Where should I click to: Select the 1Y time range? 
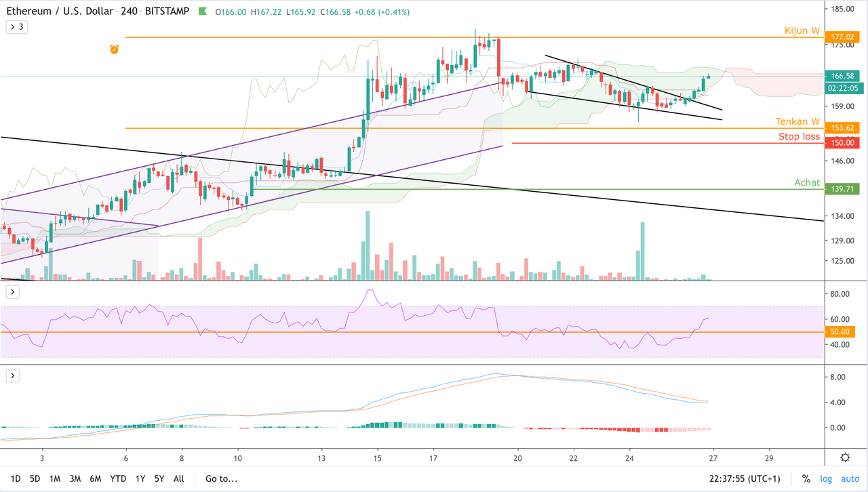click(140, 478)
